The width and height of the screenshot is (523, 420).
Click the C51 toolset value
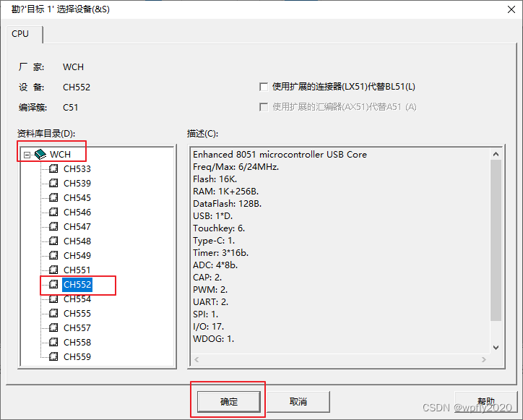[70, 108]
